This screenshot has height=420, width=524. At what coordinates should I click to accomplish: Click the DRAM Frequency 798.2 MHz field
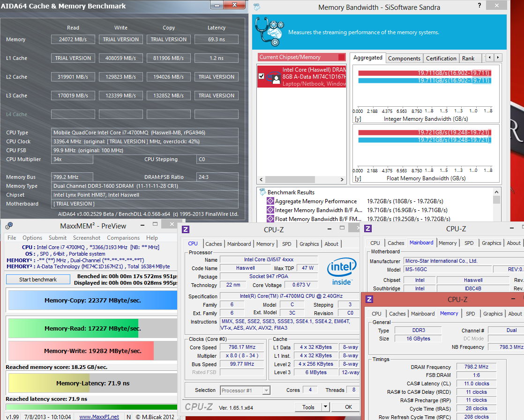[476, 367]
